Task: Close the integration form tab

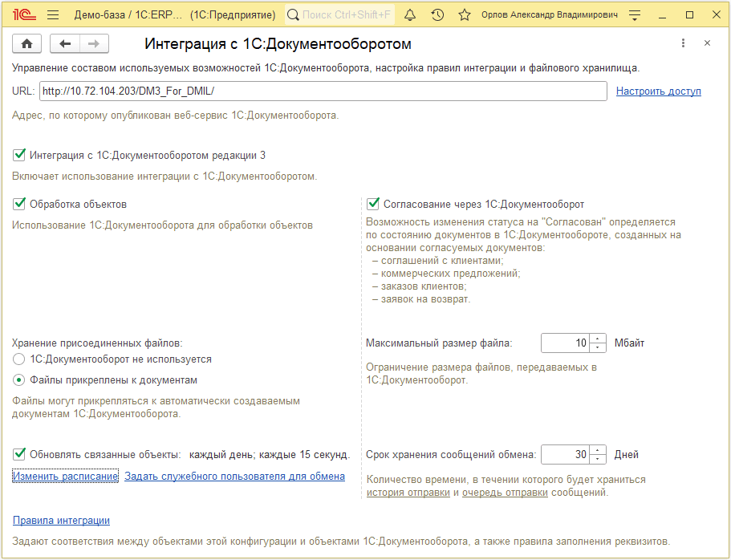Action: coord(707,44)
